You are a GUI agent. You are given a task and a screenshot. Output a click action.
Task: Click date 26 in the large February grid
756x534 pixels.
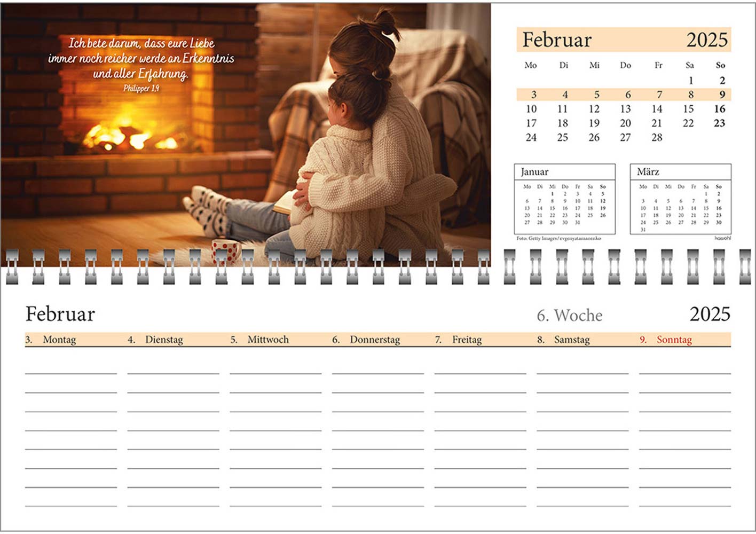click(x=594, y=138)
